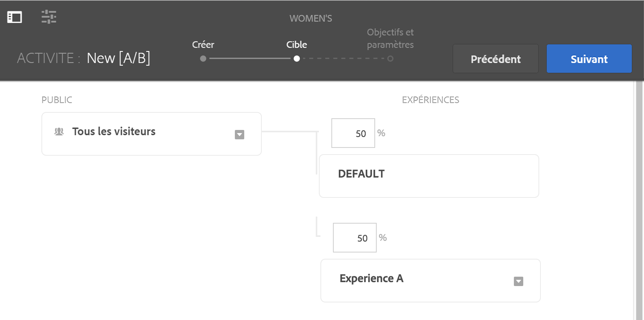Image resolution: width=644 pixels, height=320 pixels.
Task: Select the Cible step label
Action: pyautogui.click(x=297, y=45)
